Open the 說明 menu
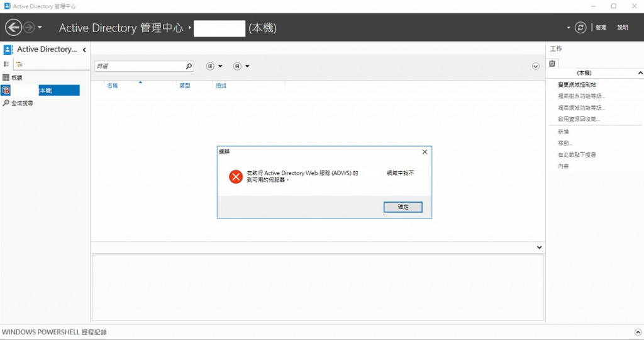The width and height of the screenshot is (644, 340). (623, 28)
